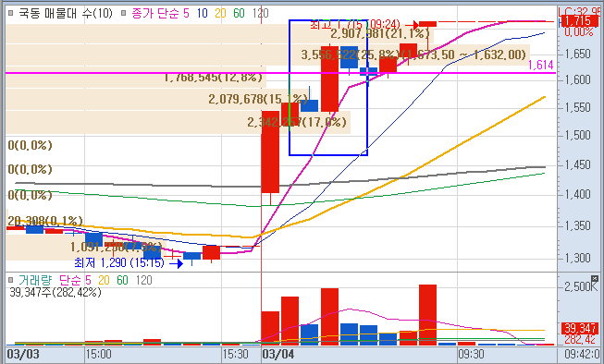Click the red 1,715 current price tag
Viewport: 604px width, 364px height.
(x=579, y=20)
